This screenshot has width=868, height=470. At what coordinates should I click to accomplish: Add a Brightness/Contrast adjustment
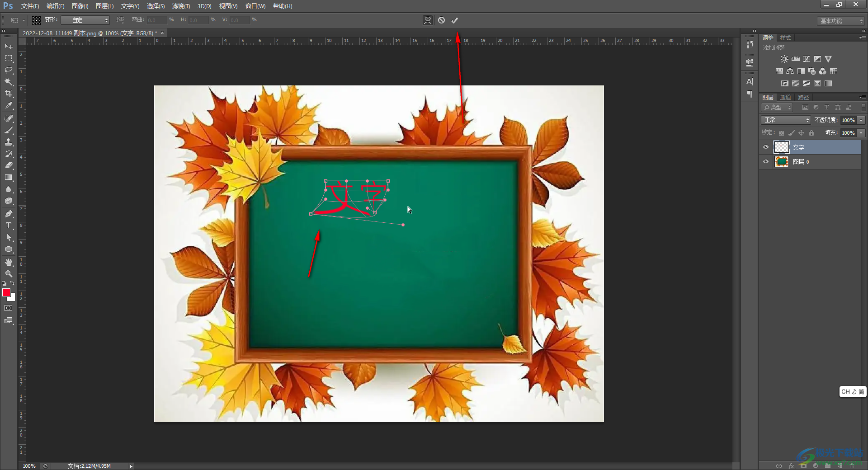click(x=784, y=59)
